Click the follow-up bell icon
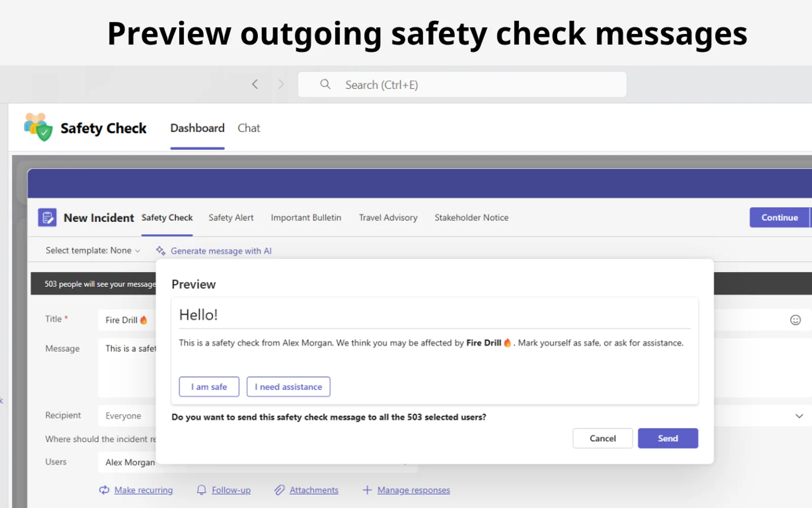Image resolution: width=812 pixels, height=508 pixels. point(201,490)
